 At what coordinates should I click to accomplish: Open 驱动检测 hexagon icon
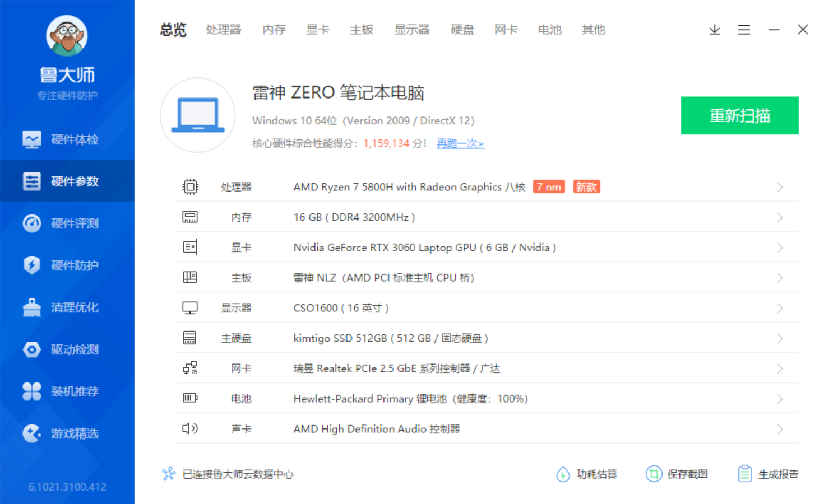pyautogui.click(x=32, y=349)
